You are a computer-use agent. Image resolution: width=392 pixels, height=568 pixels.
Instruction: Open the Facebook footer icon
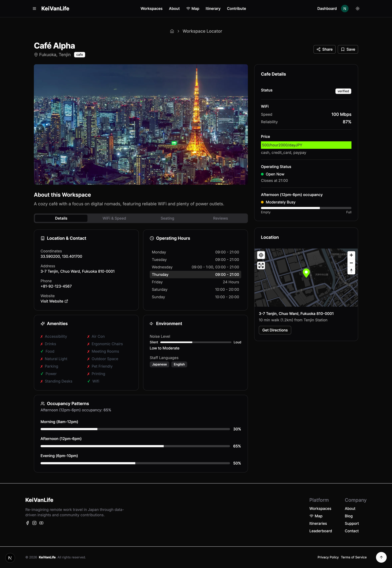[x=27, y=523]
